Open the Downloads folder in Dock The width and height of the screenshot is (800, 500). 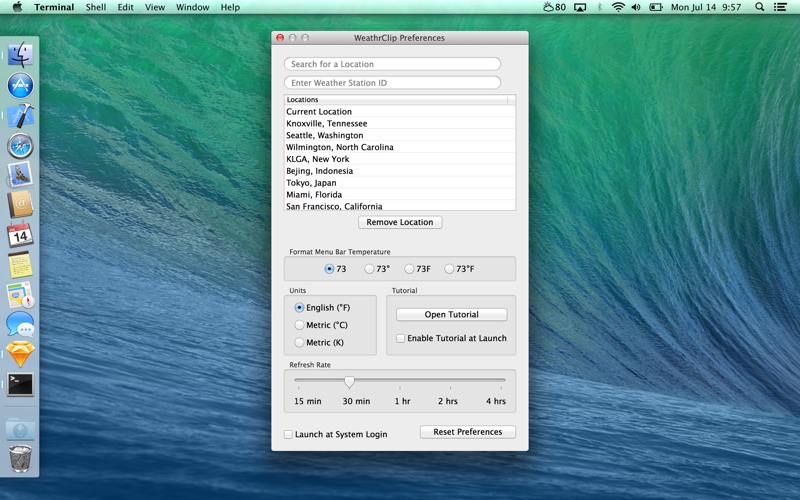point(20,430)
